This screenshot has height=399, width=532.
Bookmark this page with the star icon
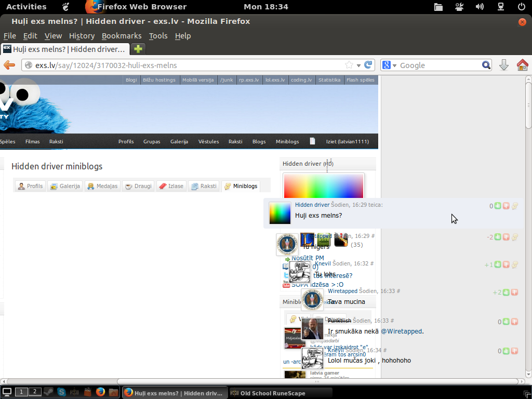point(349,65)
